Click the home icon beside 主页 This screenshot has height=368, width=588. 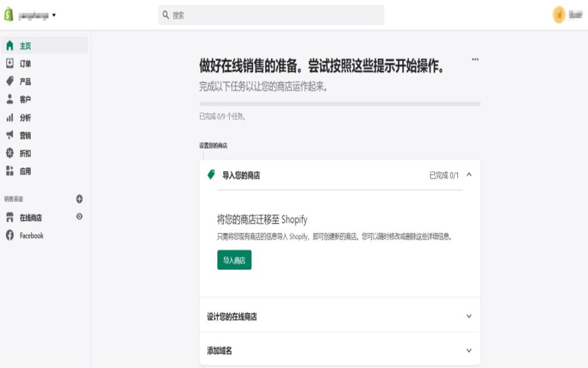click(10, 46)
